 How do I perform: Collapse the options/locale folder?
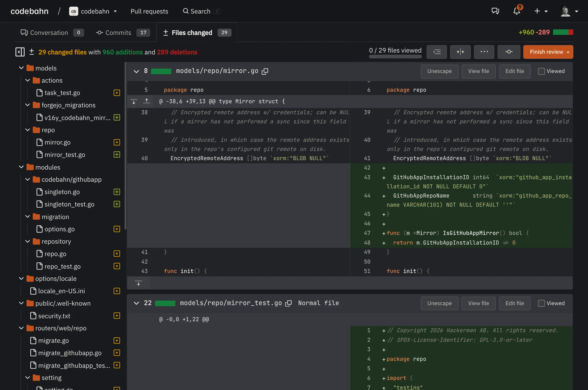pyautogui.click(x=21, y=279)
